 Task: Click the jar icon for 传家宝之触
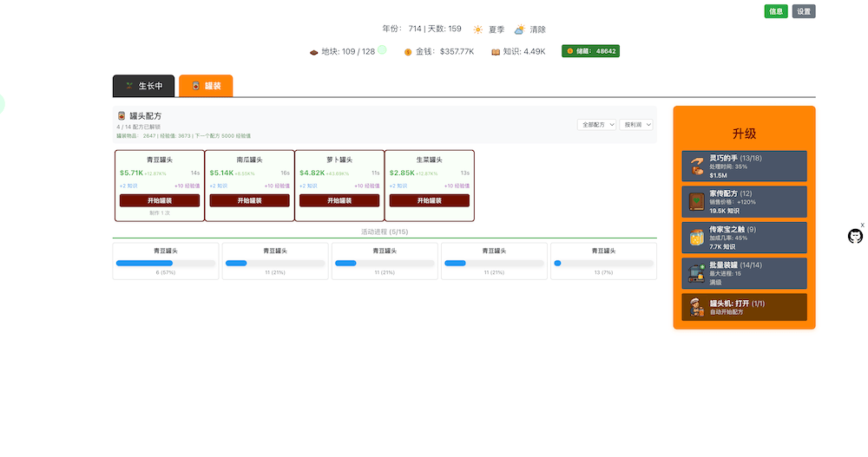tap(696, 238)
